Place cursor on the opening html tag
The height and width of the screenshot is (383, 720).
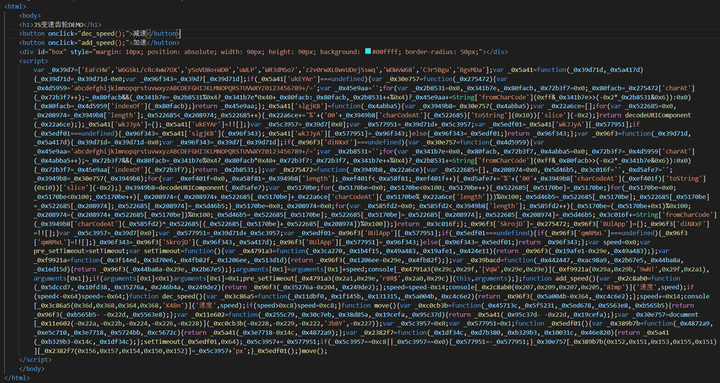(x=15, y=7)
